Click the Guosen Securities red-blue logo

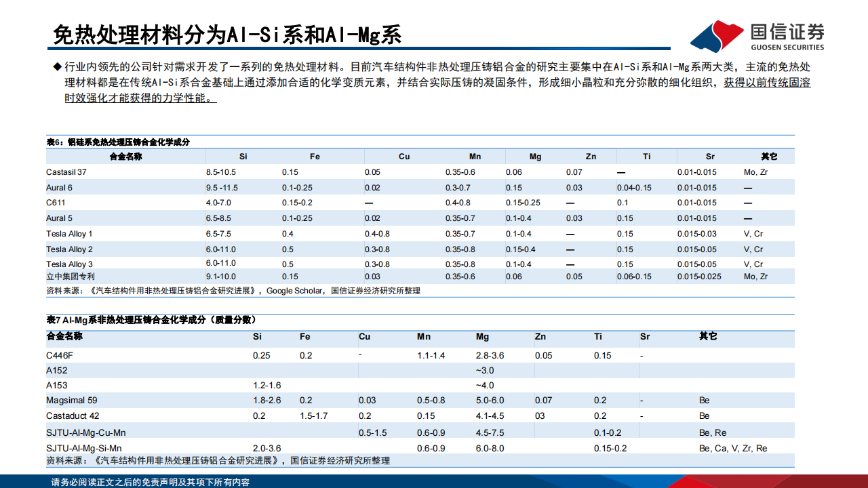pos(717,37)
